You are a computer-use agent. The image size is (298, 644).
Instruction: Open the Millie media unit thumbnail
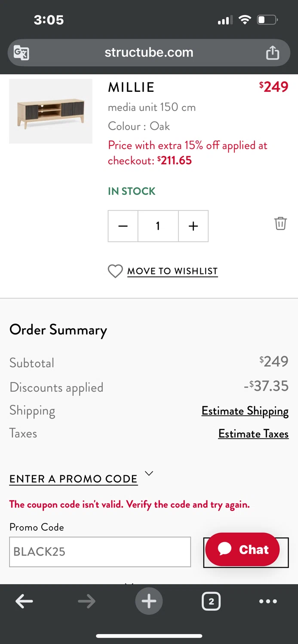point(51,111)
